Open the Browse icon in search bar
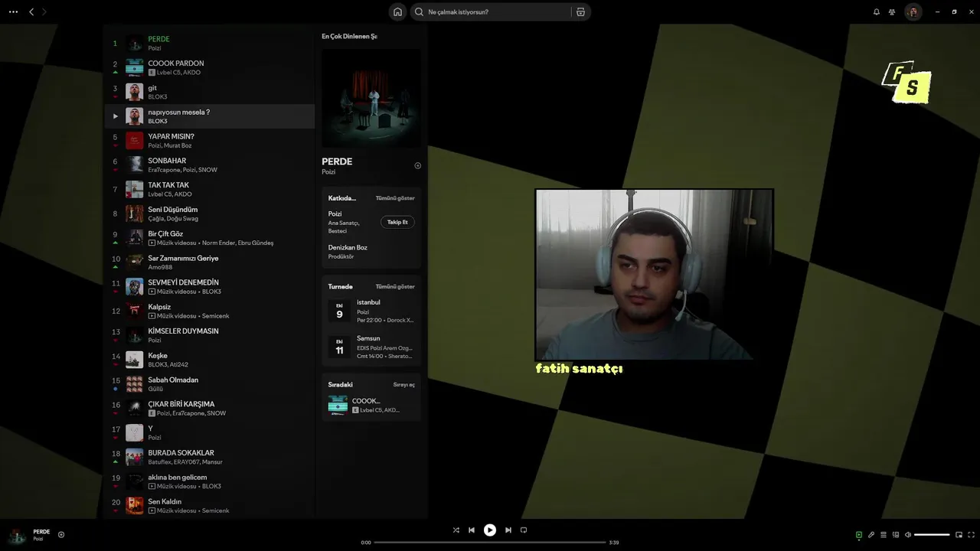Viewport: 980px width, 551px height. 580,11
